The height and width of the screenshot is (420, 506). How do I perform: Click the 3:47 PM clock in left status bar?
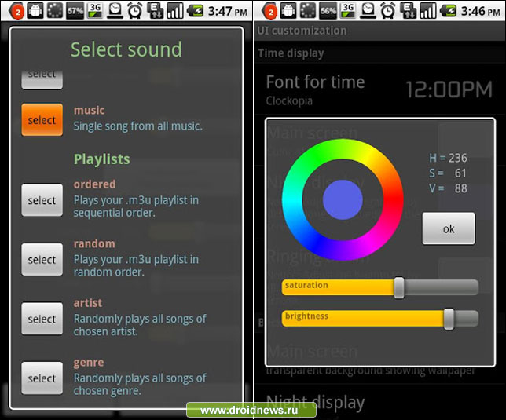click(x=228, y=11)
